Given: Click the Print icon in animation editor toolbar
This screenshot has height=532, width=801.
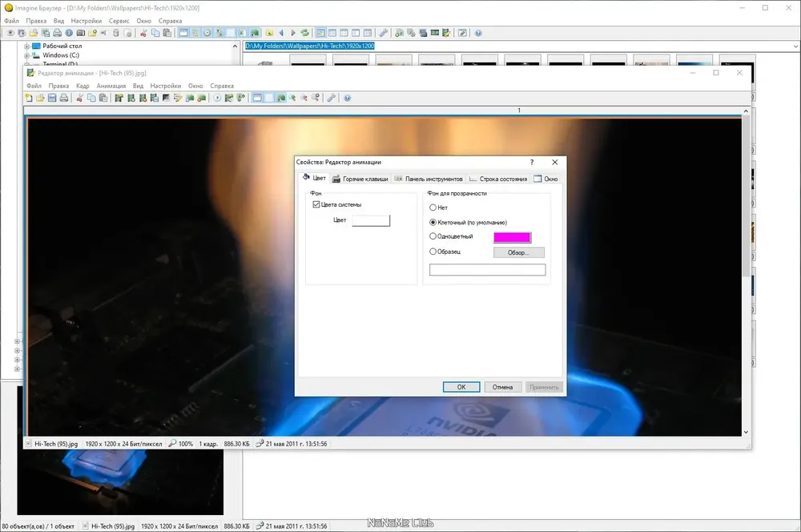Looking at the screenshot, I should [64, 98].
